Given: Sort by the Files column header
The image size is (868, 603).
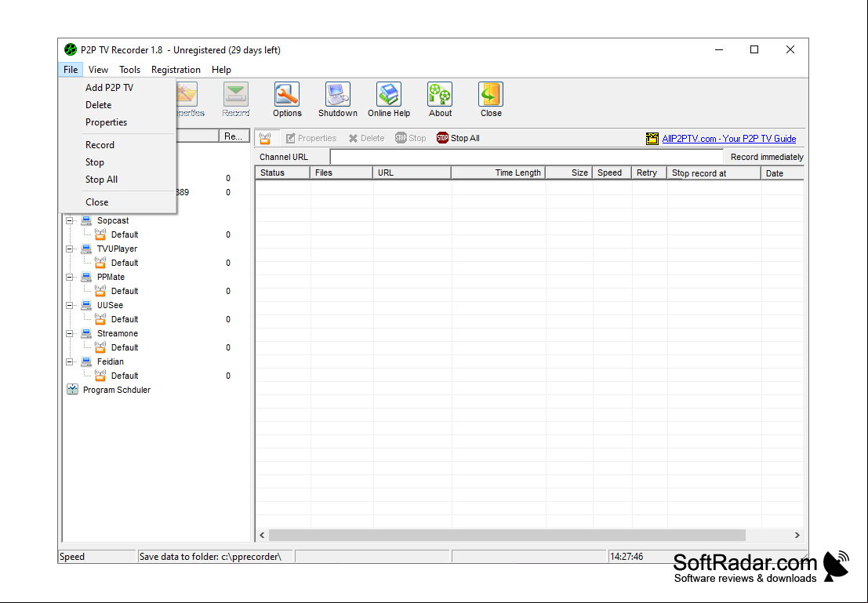Looking at the screenshot, I should tap(342, 173).
